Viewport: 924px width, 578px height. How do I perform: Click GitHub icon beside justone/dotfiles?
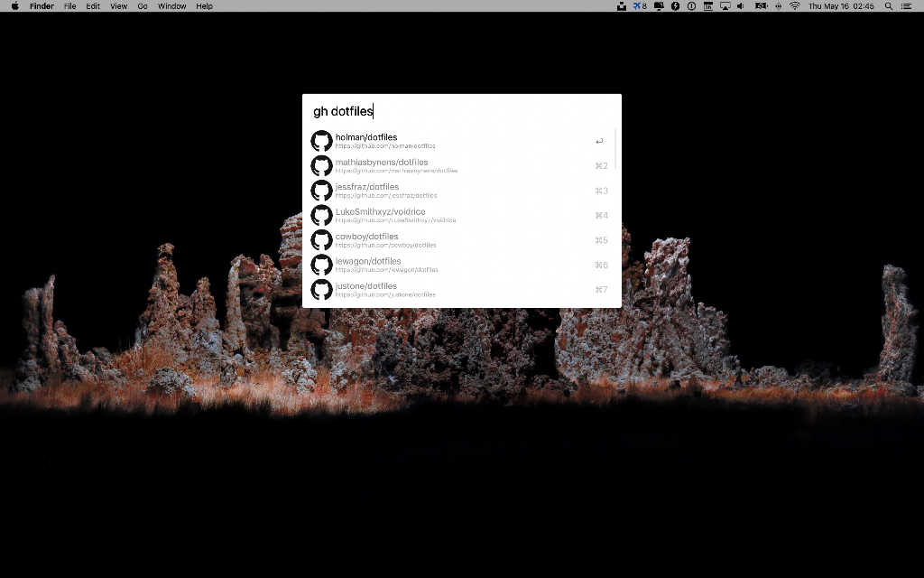click(321, 290)
